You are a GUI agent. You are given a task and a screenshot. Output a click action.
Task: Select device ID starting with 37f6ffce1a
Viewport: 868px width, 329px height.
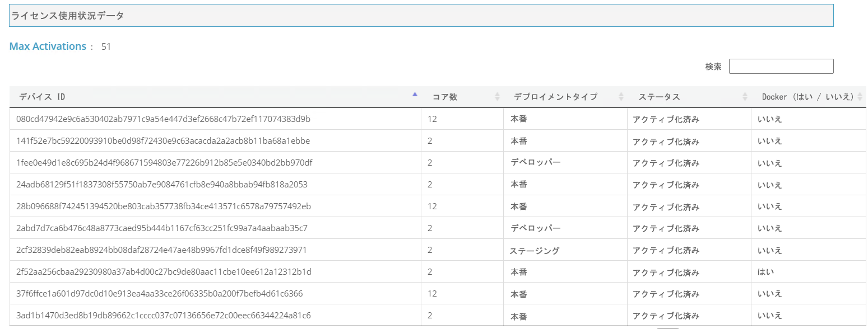[160, 293]
